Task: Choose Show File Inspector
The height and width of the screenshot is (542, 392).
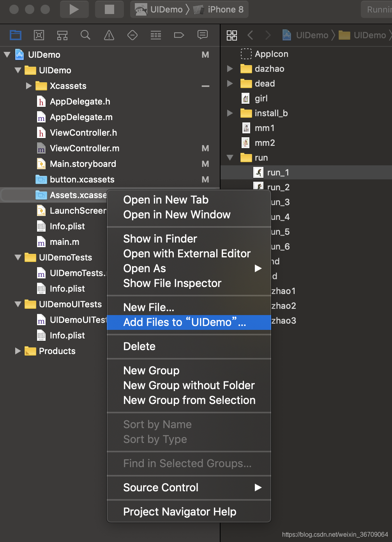Action: (x=189, y=283)
